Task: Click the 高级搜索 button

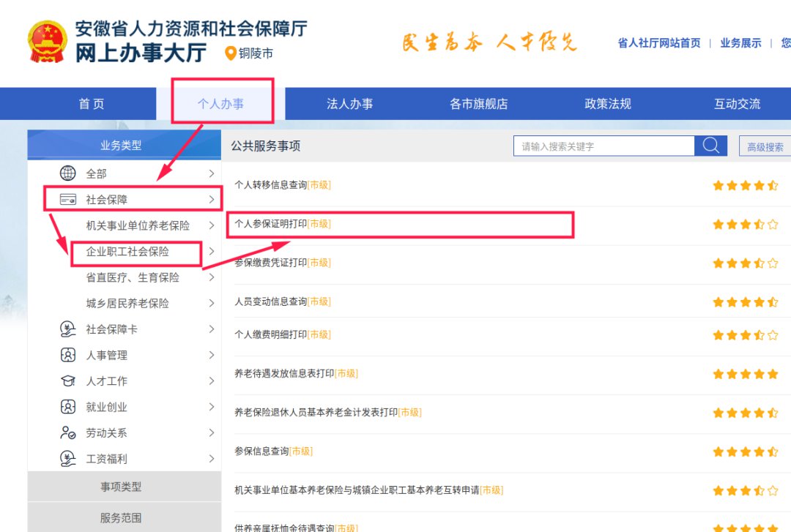Action: (765, 146)
